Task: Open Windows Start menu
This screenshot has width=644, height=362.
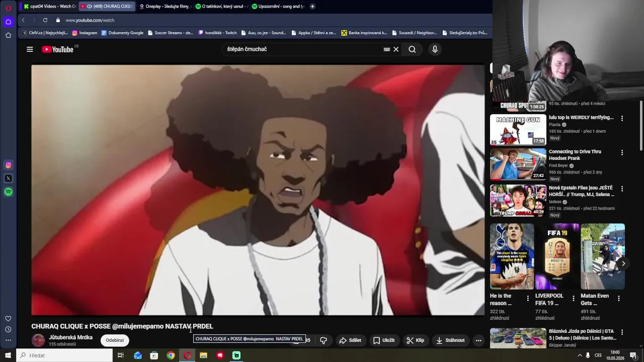Action: (8, 355)
